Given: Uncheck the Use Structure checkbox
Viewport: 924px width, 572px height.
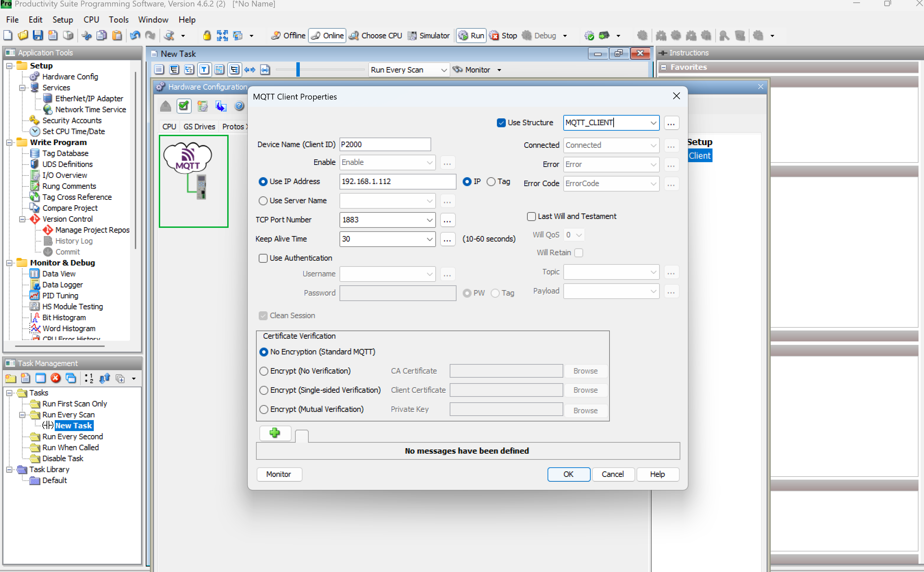Looking at the screenshot, I should (501, 122).
